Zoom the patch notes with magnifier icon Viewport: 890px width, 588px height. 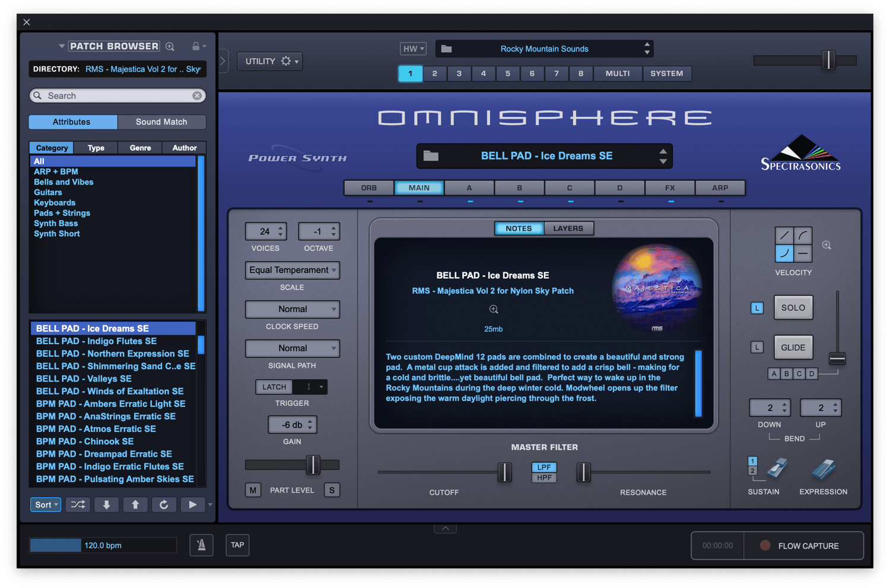point(494,309)
